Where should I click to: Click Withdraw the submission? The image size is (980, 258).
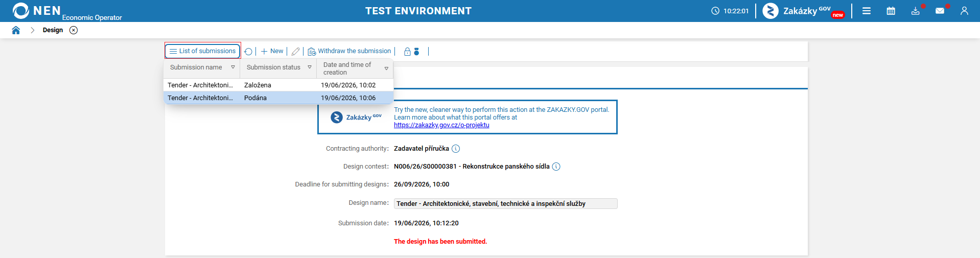(x=349, y=51)
